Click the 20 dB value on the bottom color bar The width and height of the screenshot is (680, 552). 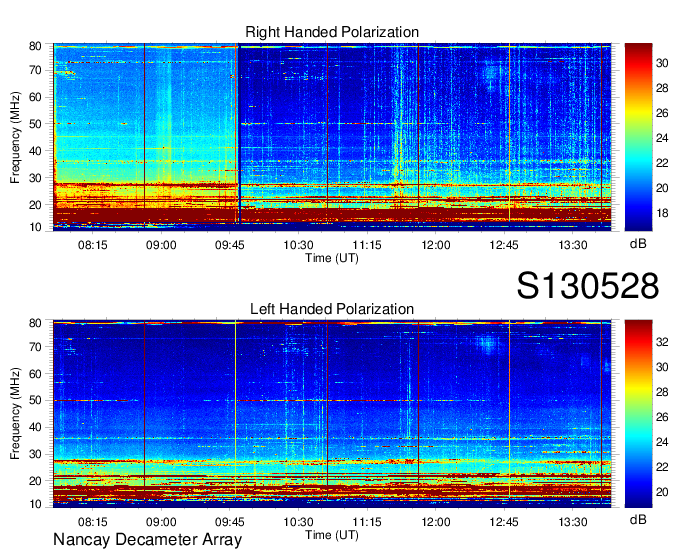[x=662, y=492]
